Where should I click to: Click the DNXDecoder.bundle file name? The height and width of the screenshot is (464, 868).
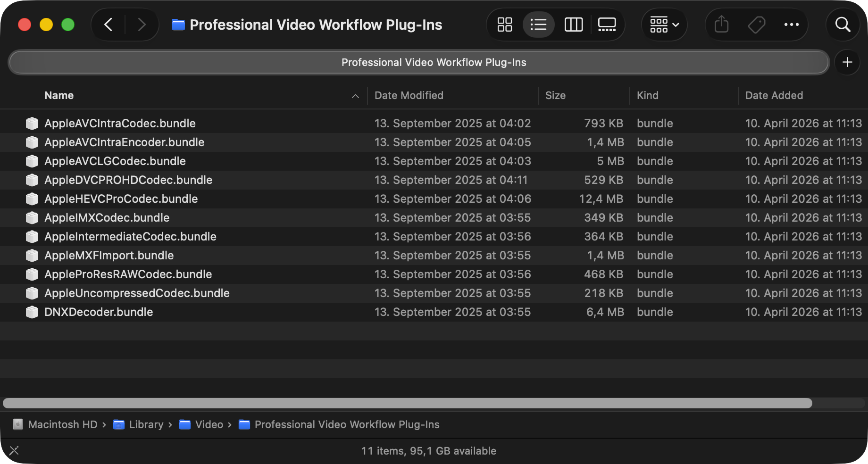(99, 312)
